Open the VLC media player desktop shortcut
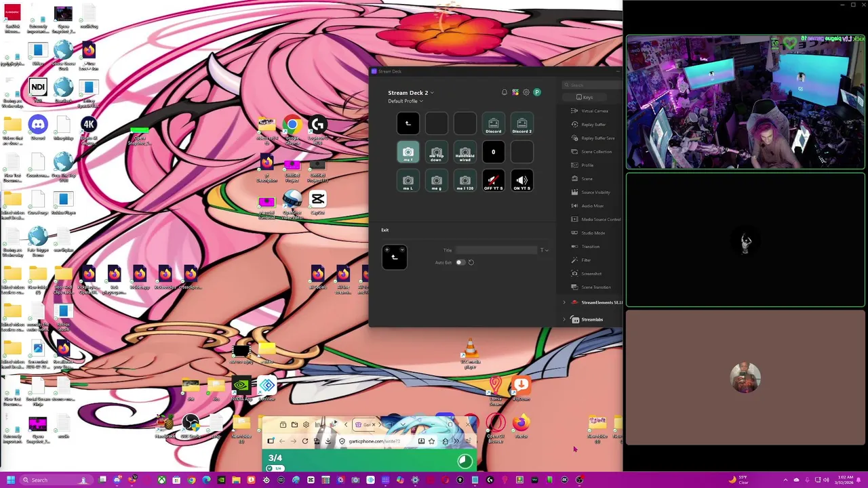 coord(470,354)
